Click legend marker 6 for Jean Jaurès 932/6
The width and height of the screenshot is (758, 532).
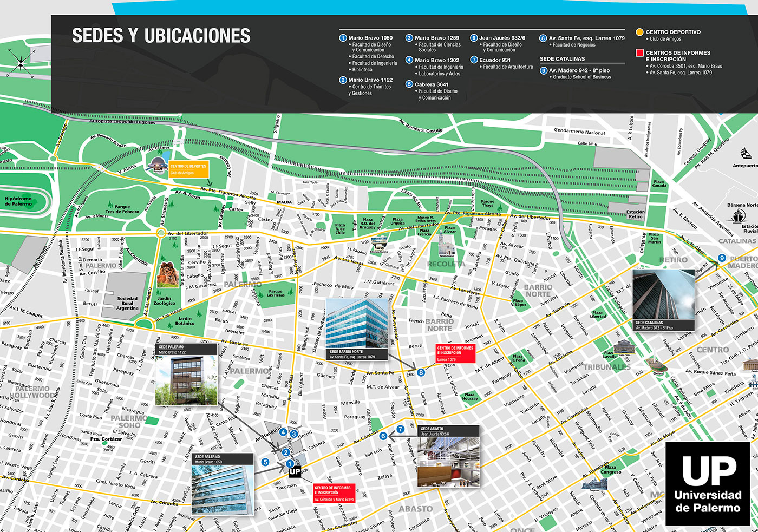click(x=474, y=38)
